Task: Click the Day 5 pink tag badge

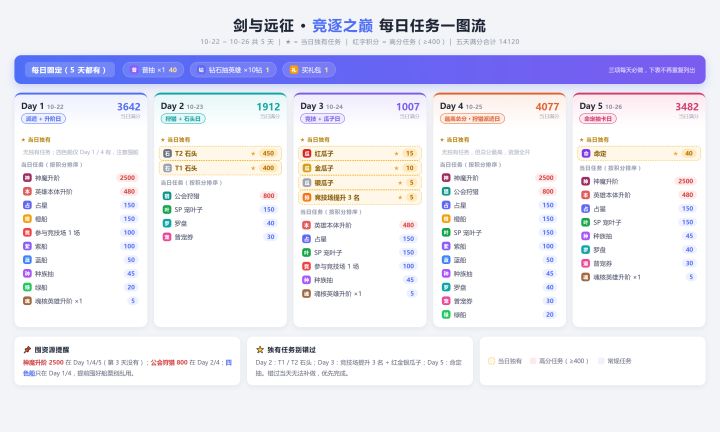Action: (x=598, y=119)
